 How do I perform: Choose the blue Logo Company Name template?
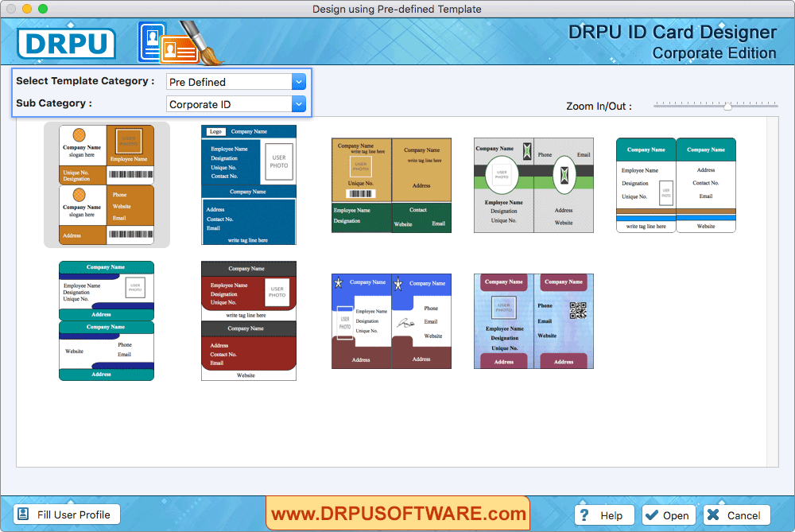(248, 184)
